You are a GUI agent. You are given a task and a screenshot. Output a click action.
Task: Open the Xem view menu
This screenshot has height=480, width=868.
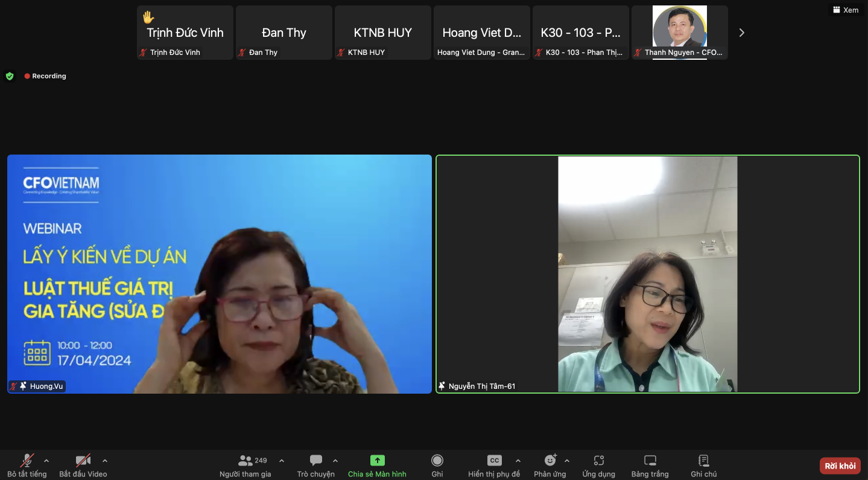(x=846, y=10)
